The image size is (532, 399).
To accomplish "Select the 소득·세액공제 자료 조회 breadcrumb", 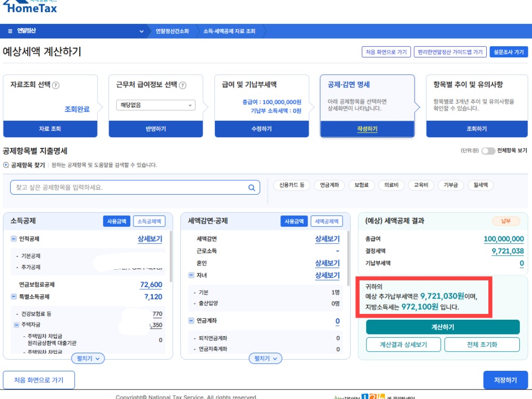I will tap(229, 31).
